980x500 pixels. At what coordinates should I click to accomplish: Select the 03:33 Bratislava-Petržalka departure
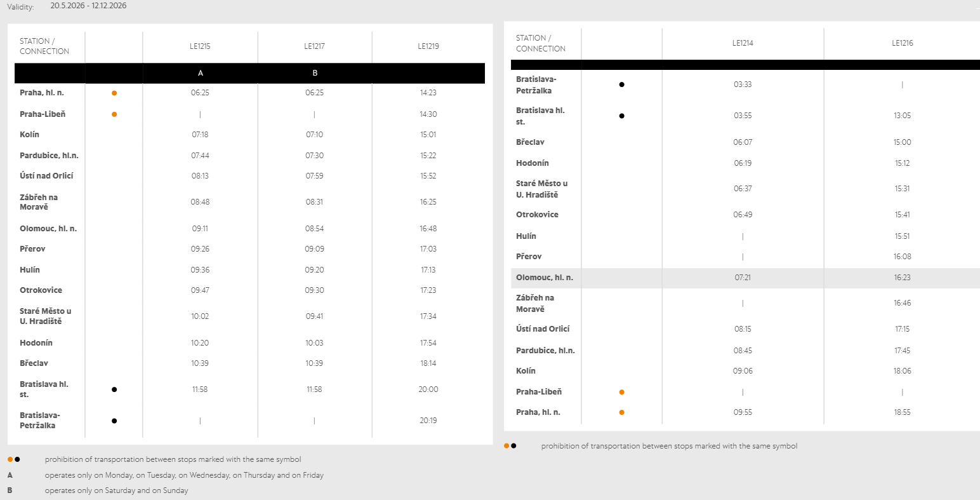(743, 84)
